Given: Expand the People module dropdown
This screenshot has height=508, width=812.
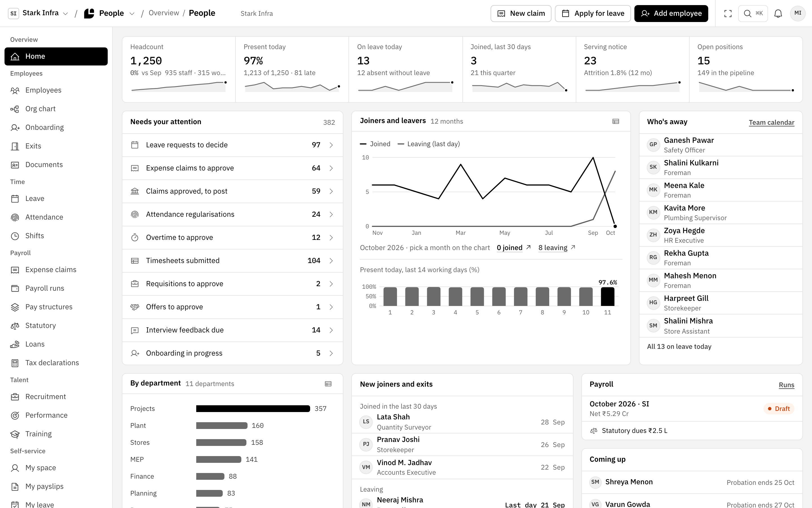Looking at the screenshot, I should (x=109, y=13).
